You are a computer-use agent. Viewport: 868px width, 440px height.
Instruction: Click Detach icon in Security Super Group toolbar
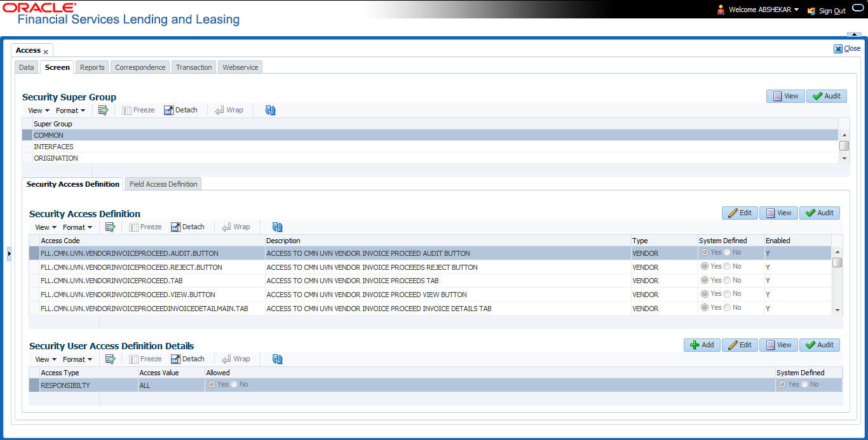pyautogui.click(x=180, y=110)
